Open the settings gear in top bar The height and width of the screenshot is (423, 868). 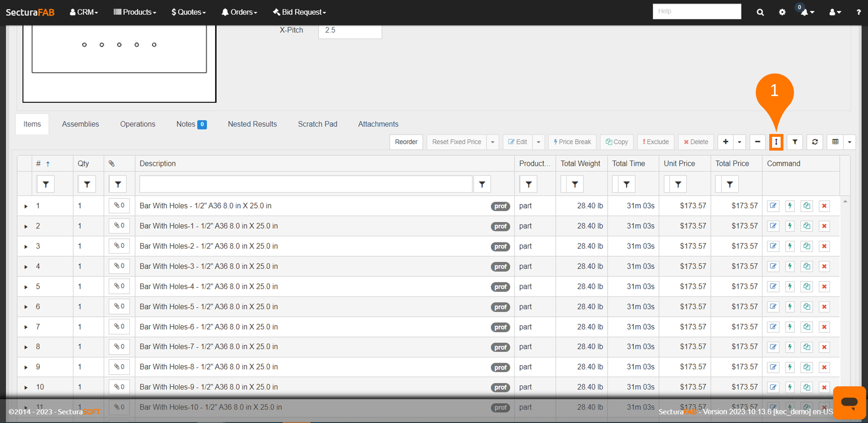[x=782, y=12]
